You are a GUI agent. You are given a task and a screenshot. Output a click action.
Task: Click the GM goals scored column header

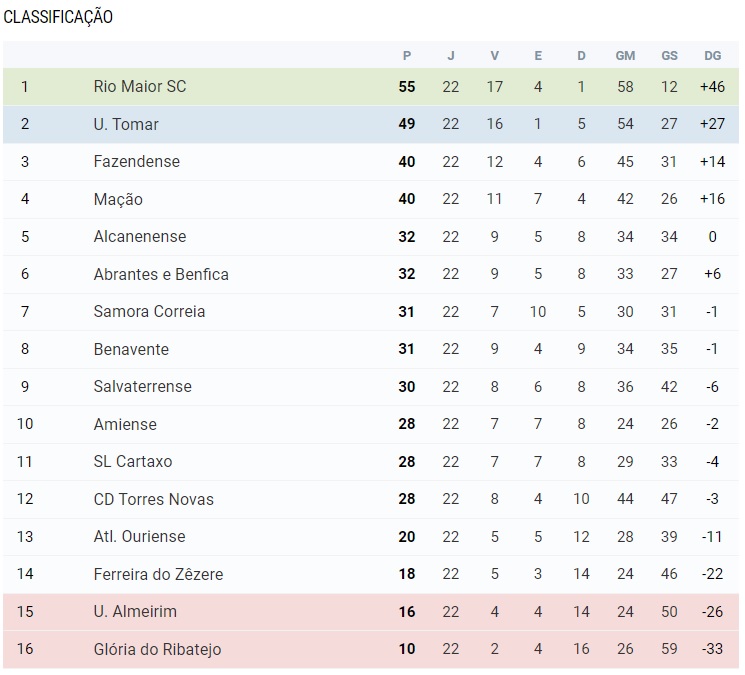[x=625, y=56]
